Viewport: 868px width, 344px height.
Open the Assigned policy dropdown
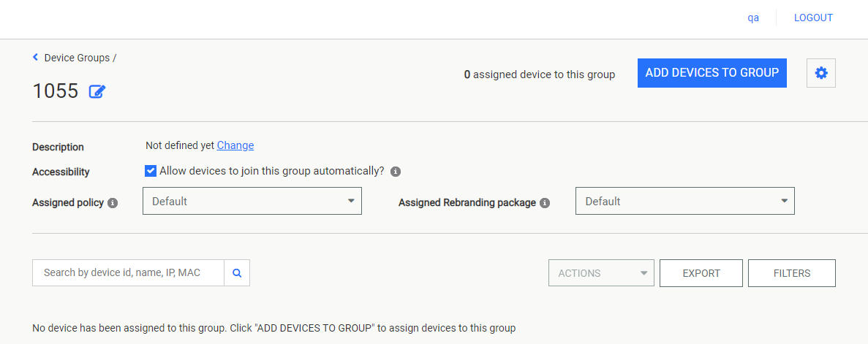pos(252,201)
